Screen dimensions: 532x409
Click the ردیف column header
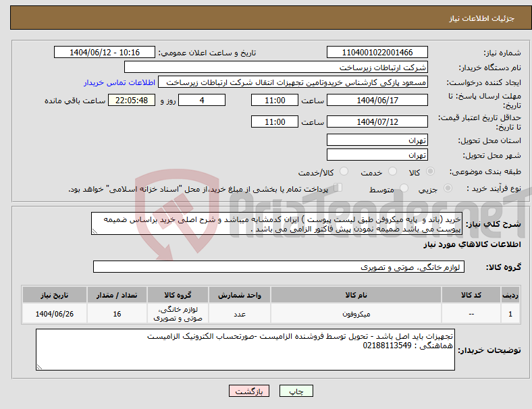tap(510, 295)
